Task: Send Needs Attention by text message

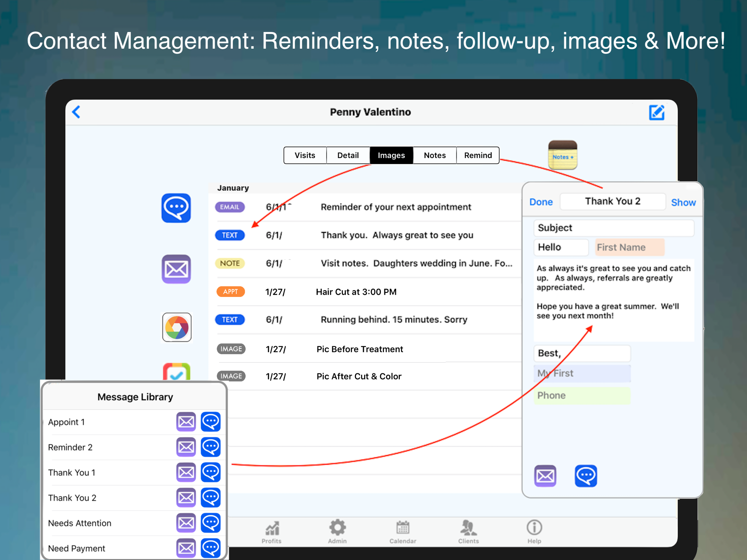Action: click(211, 523)
